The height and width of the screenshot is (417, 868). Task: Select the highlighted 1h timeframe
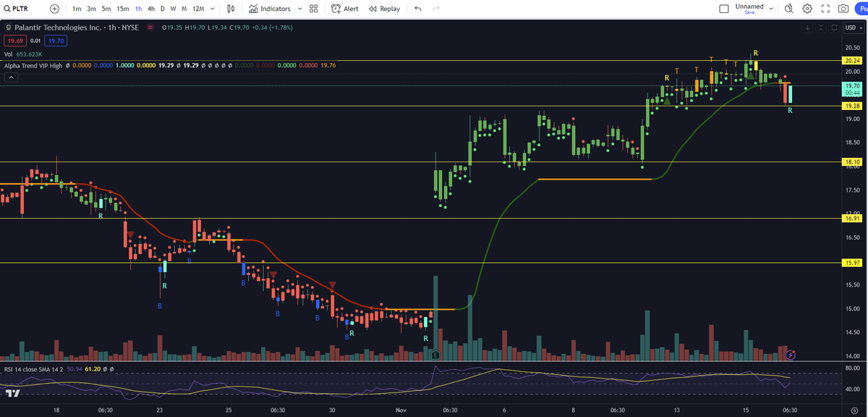[138, 9]
